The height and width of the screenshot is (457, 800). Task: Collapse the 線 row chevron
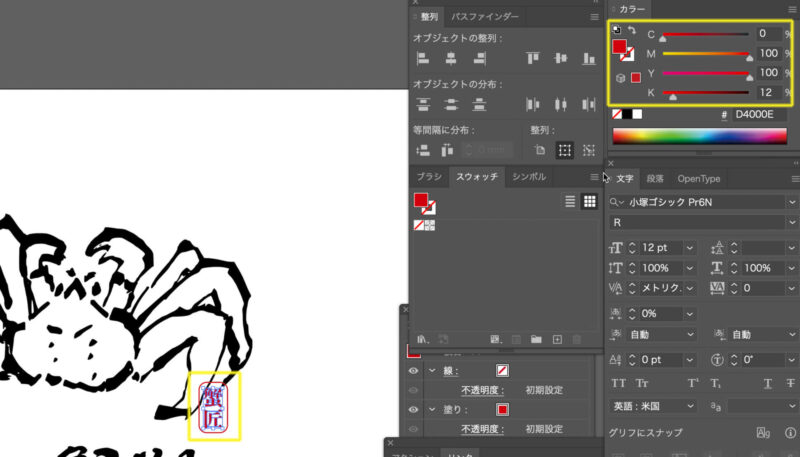432,371
